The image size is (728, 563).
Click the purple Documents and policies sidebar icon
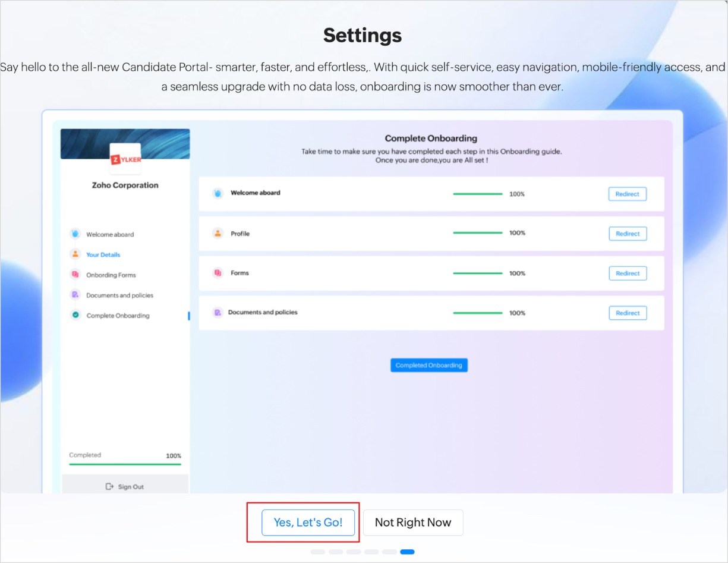(75, 295)
